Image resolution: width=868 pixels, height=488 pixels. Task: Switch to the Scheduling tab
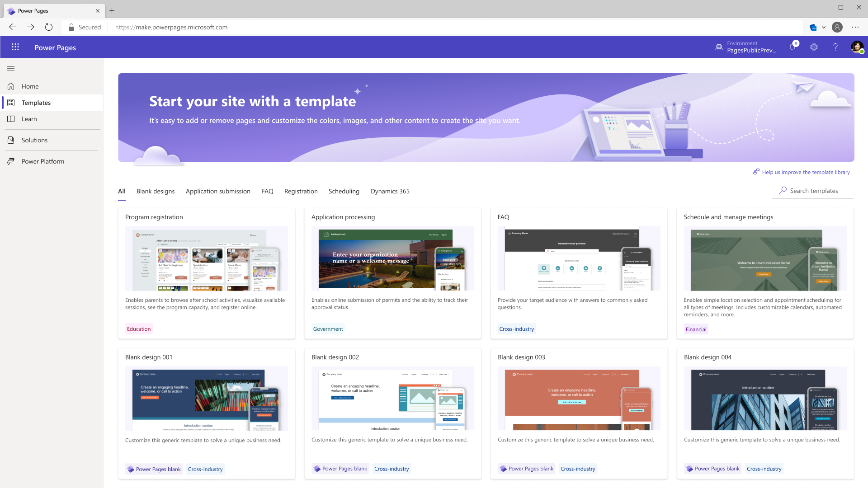coord(344,191)
